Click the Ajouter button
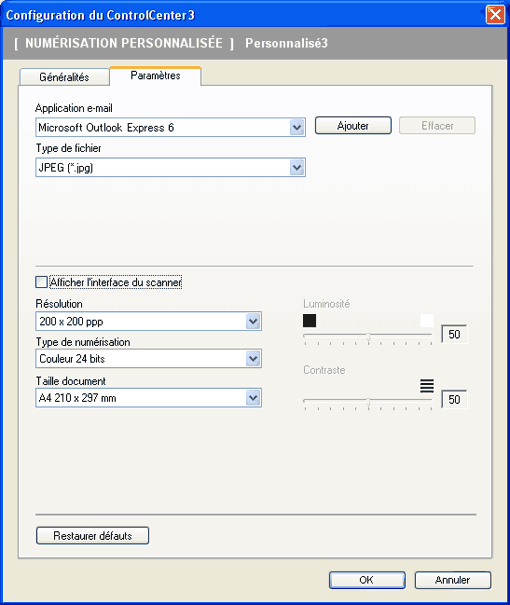 [353, 125]
